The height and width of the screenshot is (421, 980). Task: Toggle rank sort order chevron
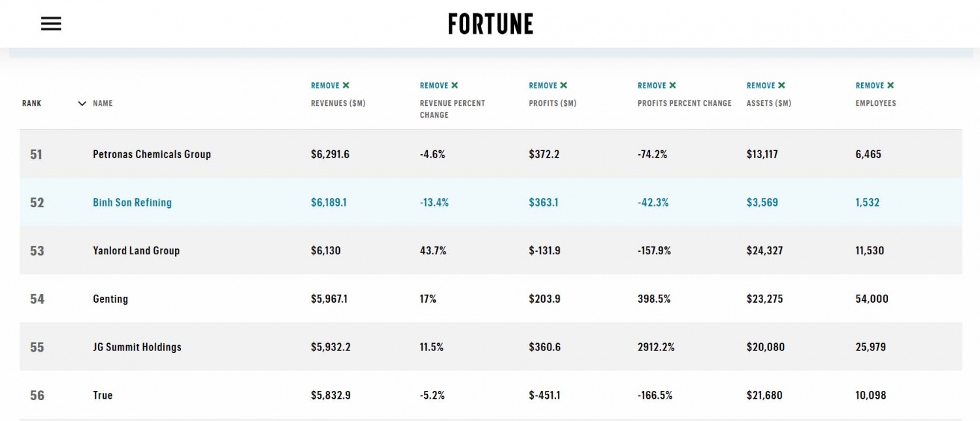tap(82, 103)
